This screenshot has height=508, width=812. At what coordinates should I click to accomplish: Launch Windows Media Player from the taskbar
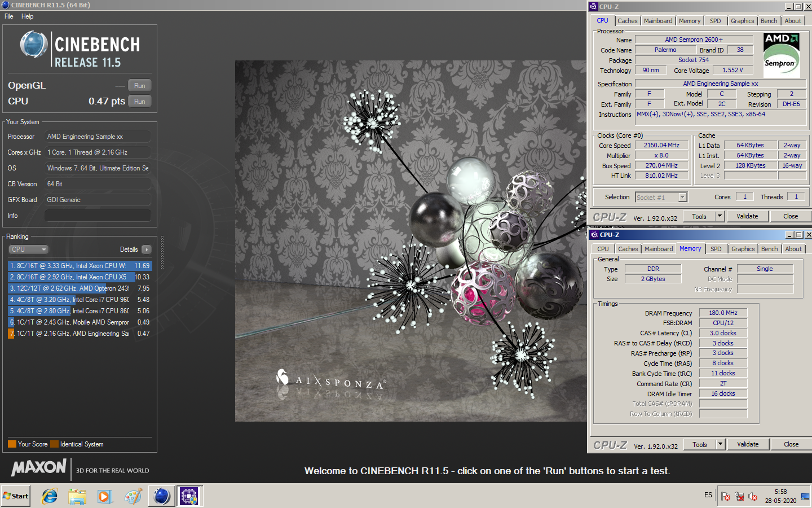pyautogui.click(x=105, y=496)
